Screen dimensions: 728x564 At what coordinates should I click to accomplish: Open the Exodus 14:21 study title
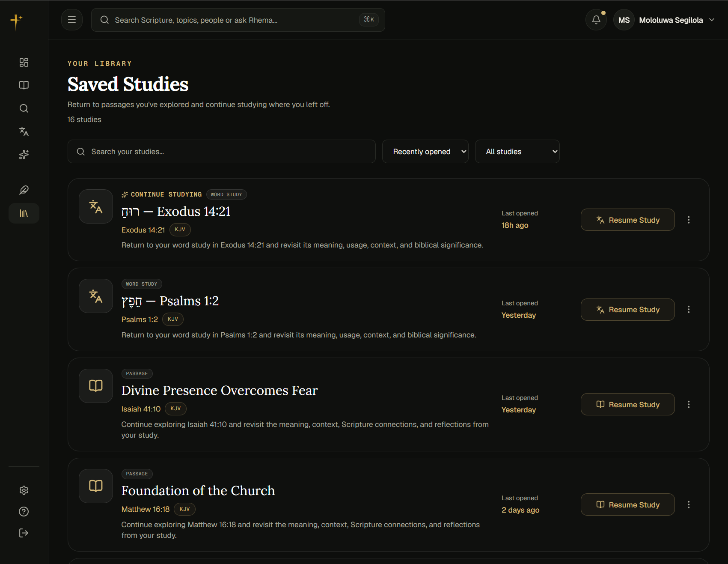[176, 212]
